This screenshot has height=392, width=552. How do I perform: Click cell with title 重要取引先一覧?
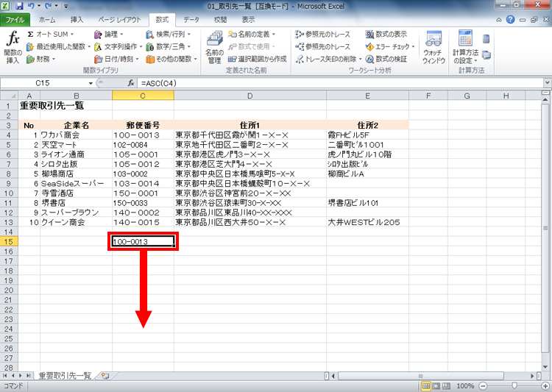tap(52, 105)
